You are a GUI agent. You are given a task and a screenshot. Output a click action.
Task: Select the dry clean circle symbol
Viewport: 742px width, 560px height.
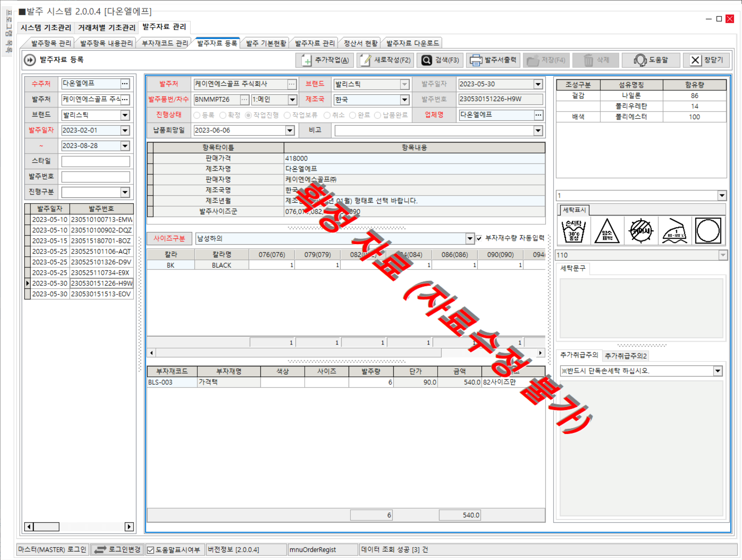[708, 231]
